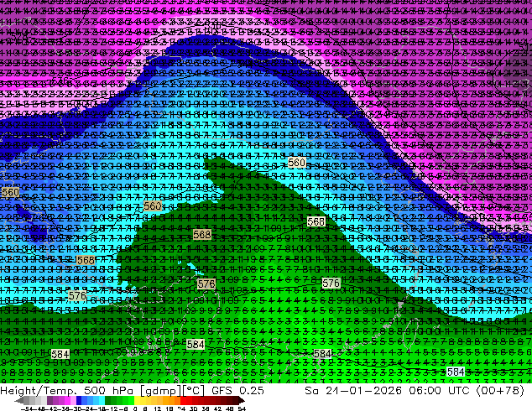
Task: Click the 500 hPa level label
Action: click(x=108, y=391)
